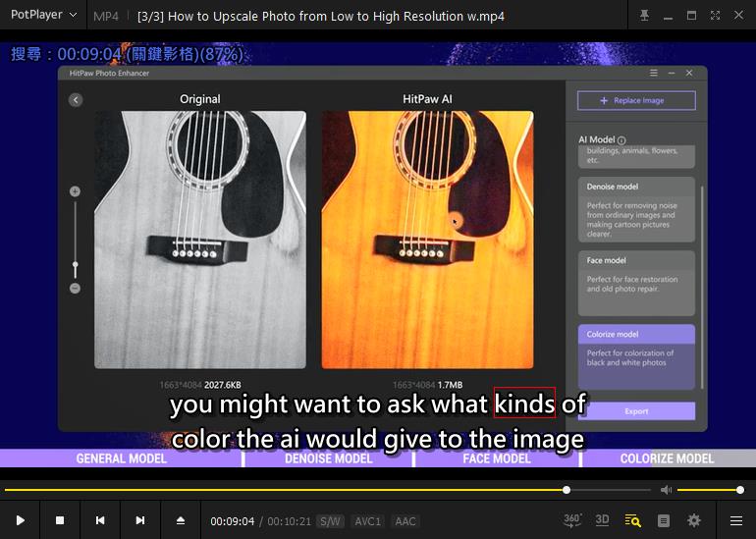
Task: Skip to the previous file
Action: click(x=100, y=520)
